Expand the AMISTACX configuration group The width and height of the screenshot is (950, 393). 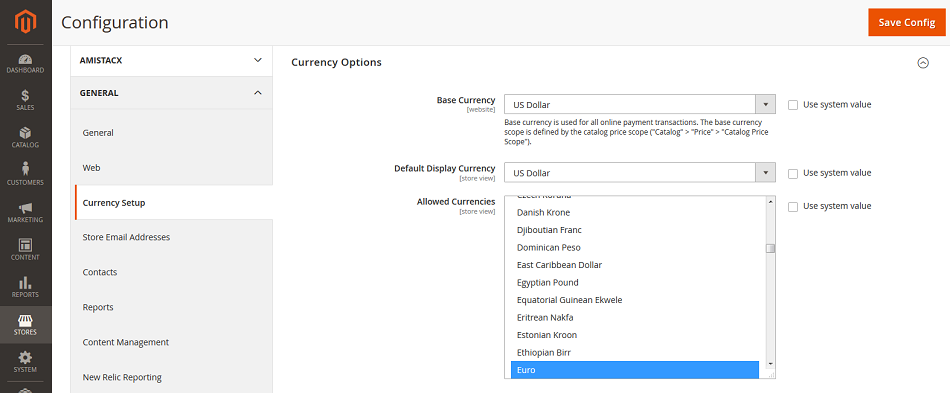[171, 60]
